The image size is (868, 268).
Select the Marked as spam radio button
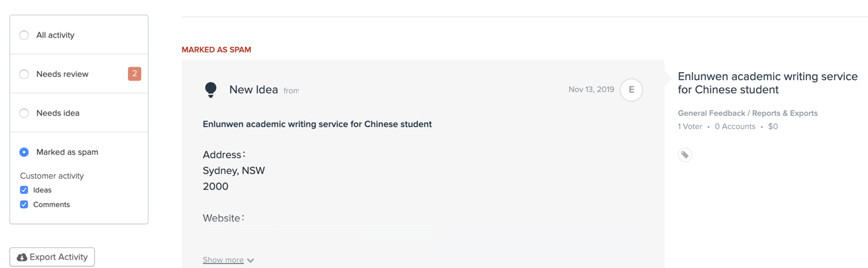[24, 152]
